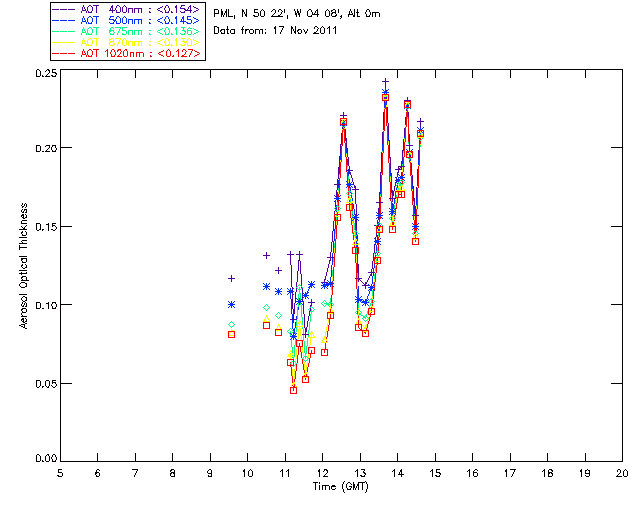Click the AOT 1020nm legend entry
The width and height of the screenshot is (640, 512).
click(126, 53)
